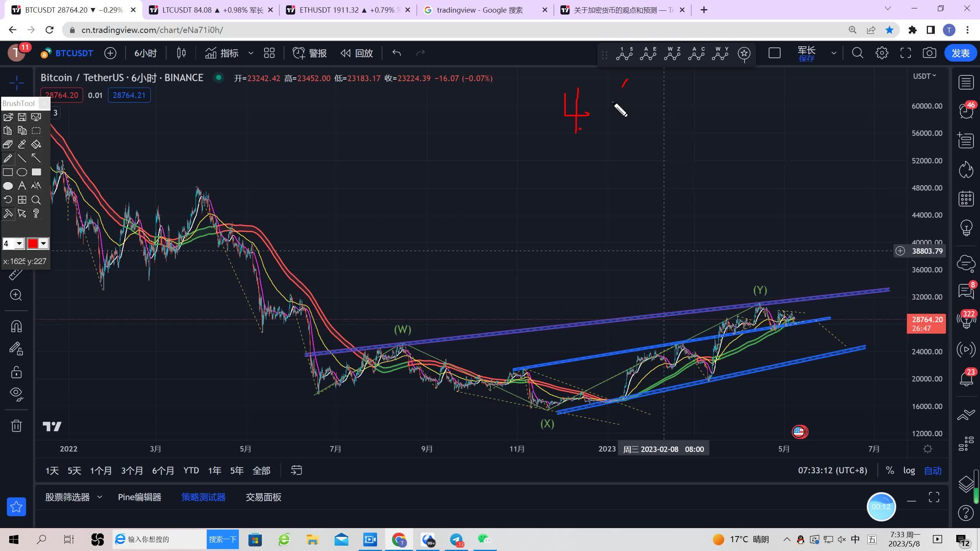Show hidden system tray icons chevron
Screen dimensions: 980x551
point(787,540)
